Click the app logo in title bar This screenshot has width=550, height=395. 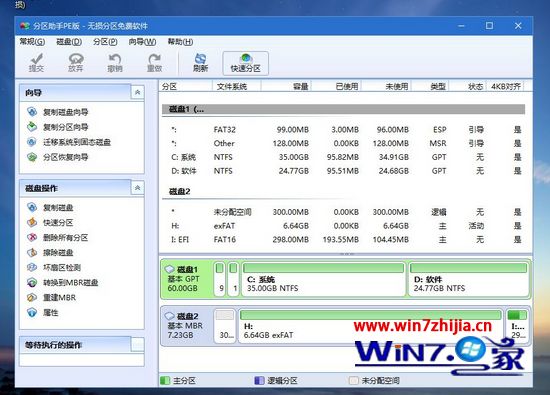pos(25,26)
